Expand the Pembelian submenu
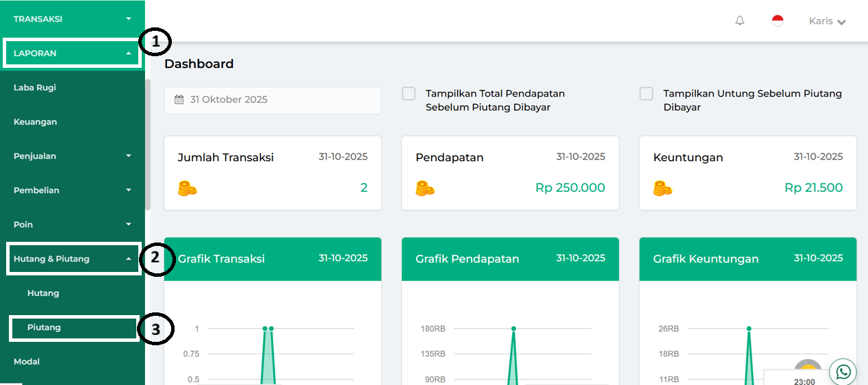868x385 pixels. pyautogui.click(x=72, y=190)
